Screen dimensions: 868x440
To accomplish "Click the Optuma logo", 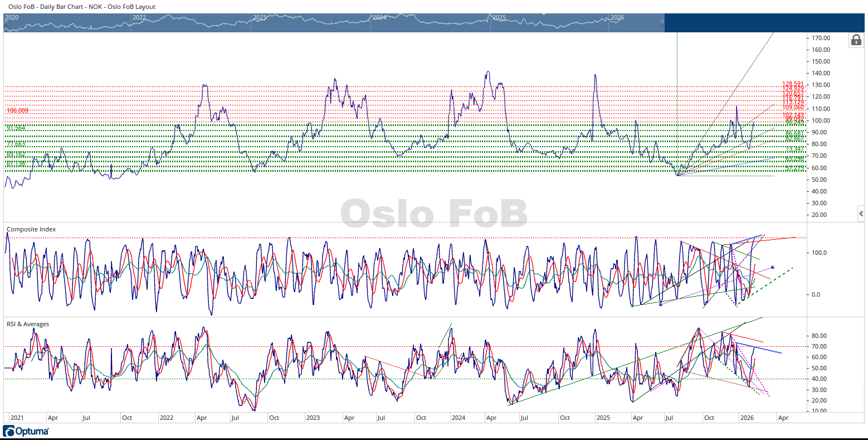I will point(26,431).
